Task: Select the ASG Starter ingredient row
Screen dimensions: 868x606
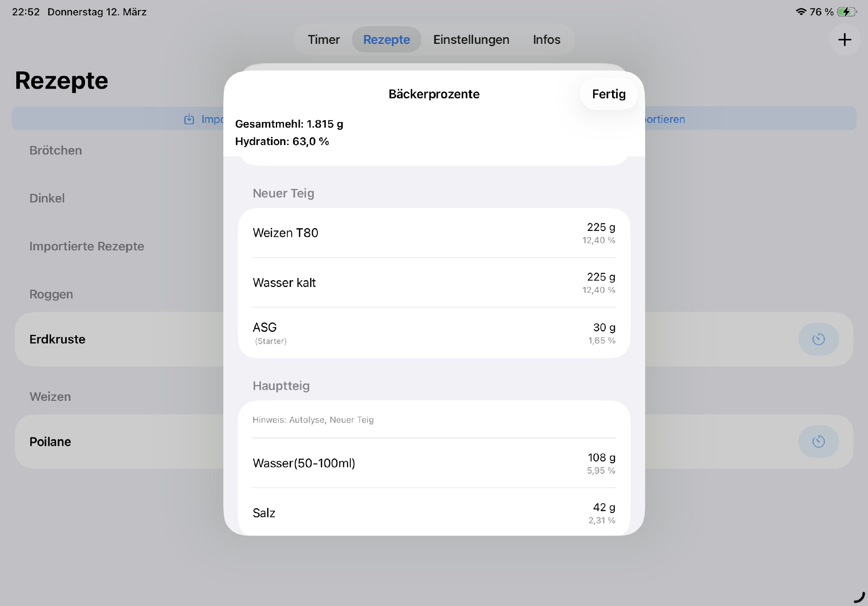Action: 434,333
